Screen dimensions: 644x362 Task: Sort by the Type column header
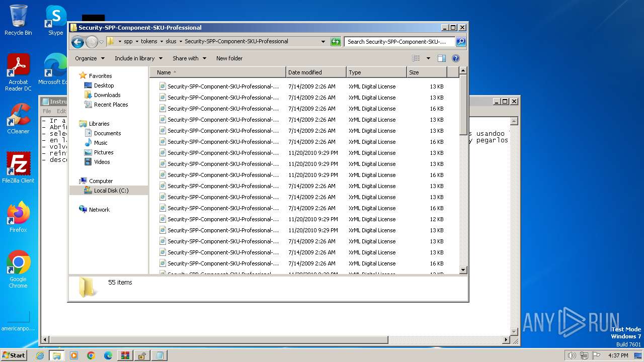tap(376, 72)
